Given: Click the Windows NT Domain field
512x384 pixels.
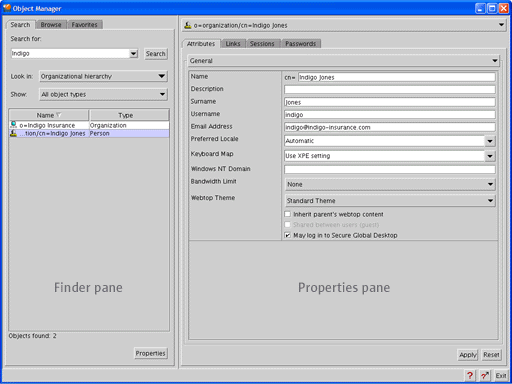Looking at the screenshot, I should click(390, 169).
